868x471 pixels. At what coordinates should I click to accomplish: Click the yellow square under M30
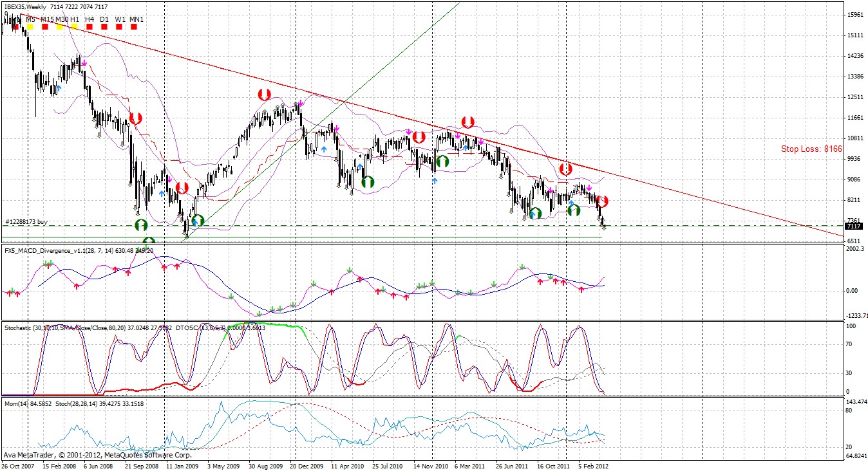tap(60, 27)
